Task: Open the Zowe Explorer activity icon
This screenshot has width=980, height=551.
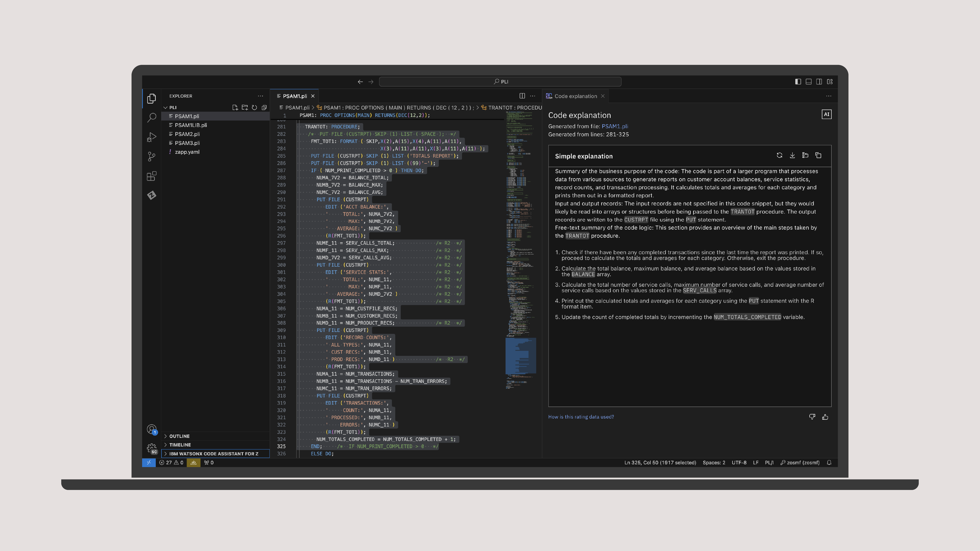Action: pos(151,195)
